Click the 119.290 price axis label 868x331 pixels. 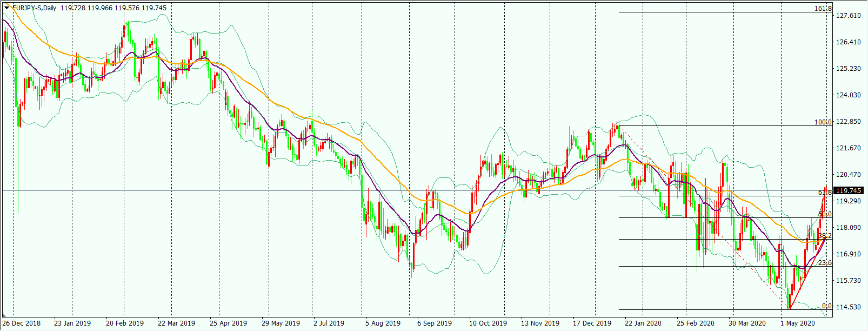point(848,201)
